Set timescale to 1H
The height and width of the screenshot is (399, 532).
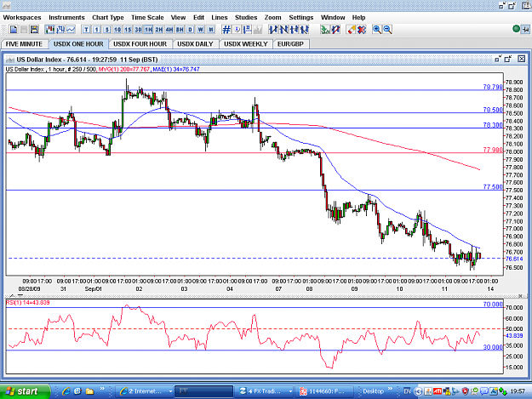[x=149, y=30]
